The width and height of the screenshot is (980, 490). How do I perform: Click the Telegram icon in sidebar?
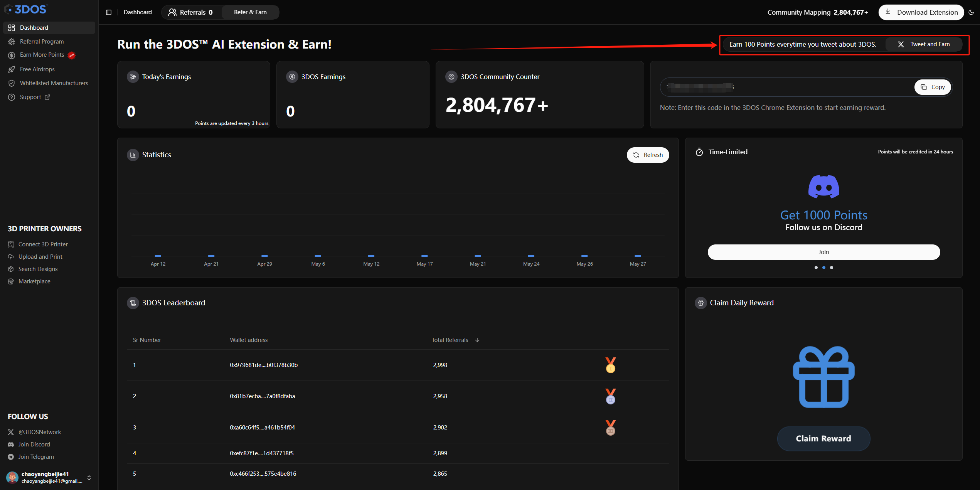point(11,457)
